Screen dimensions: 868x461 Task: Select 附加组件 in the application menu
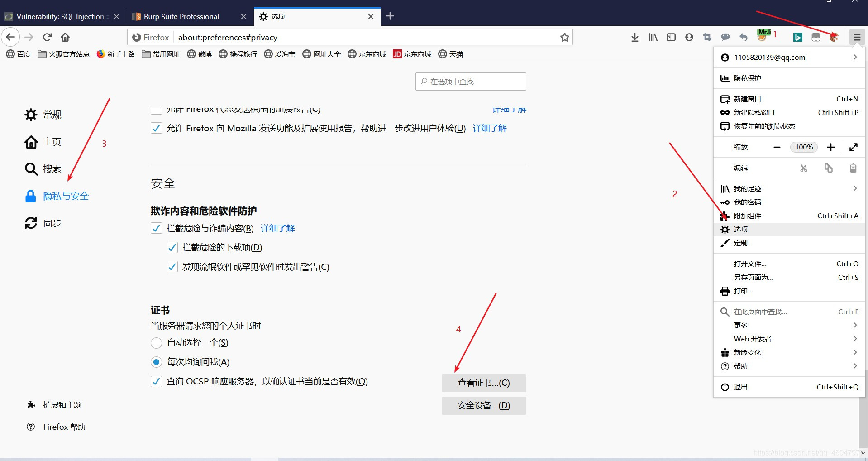pos(789,216)
